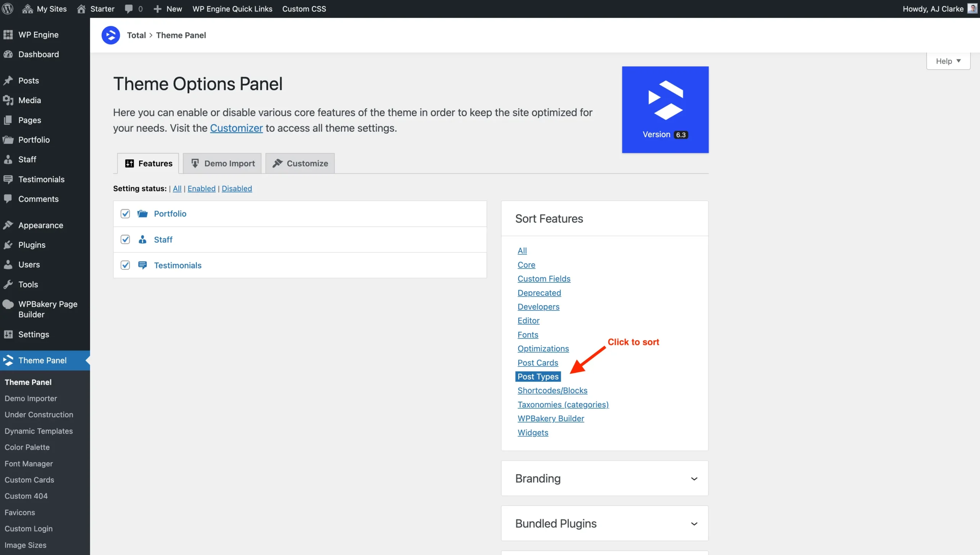Image resolution: width=980 pixels, height=555 pixels.
Task: Open the Dynamic Templates submenu item
Action: tap(39, 431)
